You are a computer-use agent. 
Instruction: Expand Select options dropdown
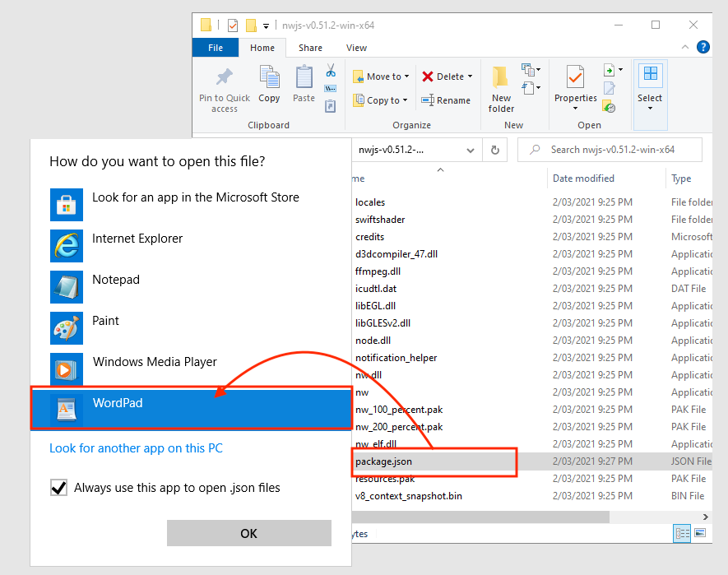click(x=650, y=109)
